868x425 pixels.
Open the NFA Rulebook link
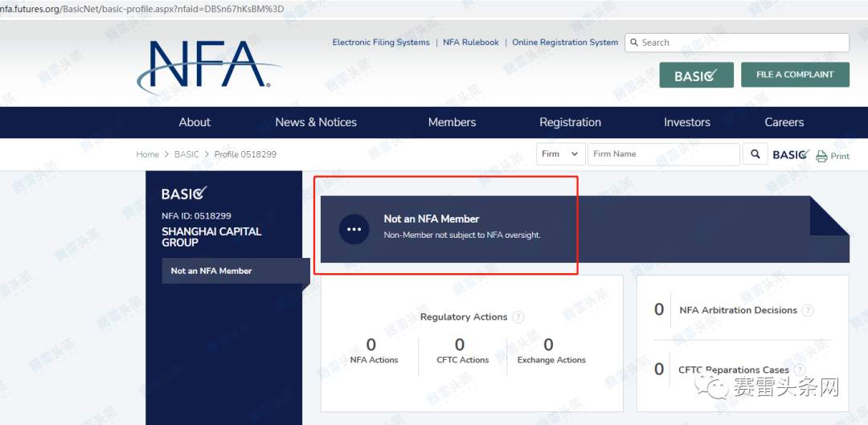[470, 42]
